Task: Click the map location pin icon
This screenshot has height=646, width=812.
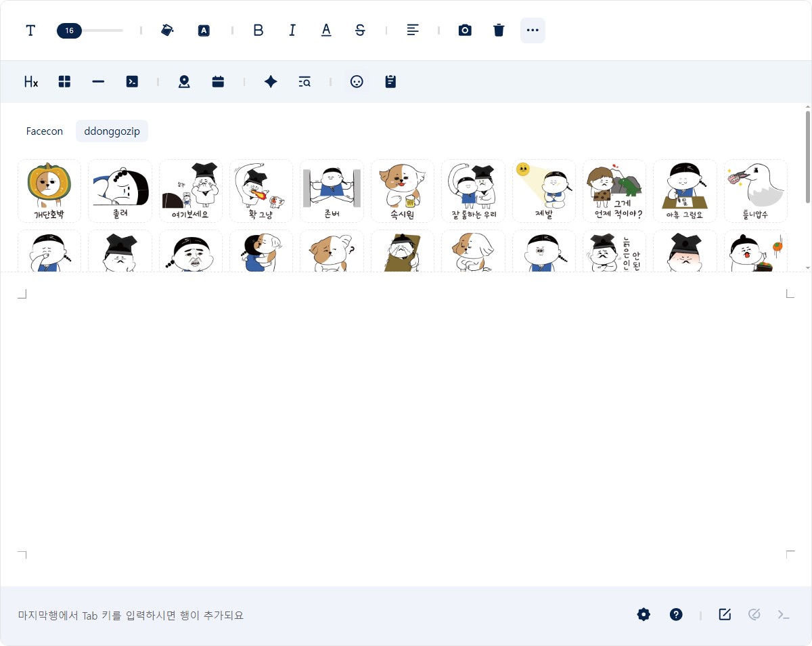Action: click(184, 82)
